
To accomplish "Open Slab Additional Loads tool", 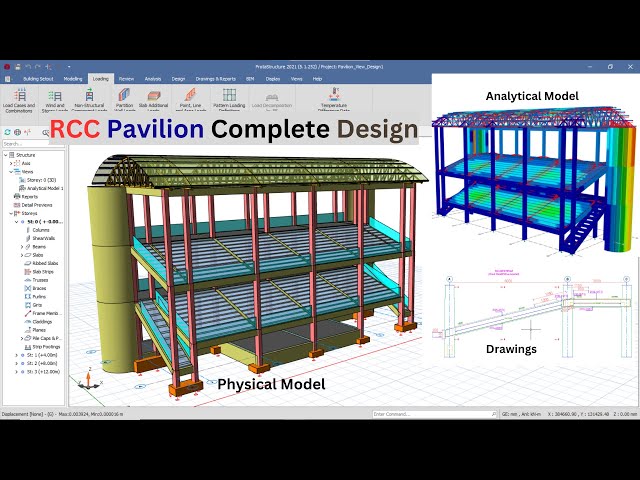I will [x=153, y=100].
